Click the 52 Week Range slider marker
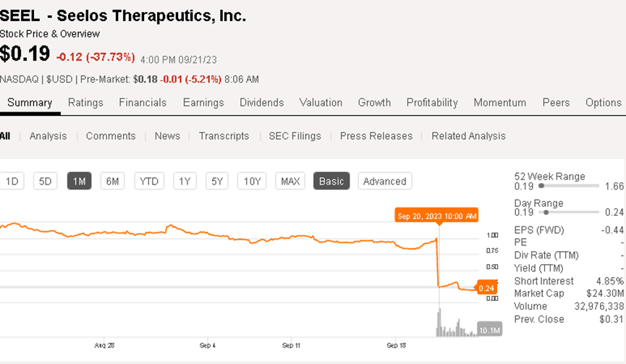The width and height of the screenshot is (626, 364). tap(541, 187)
